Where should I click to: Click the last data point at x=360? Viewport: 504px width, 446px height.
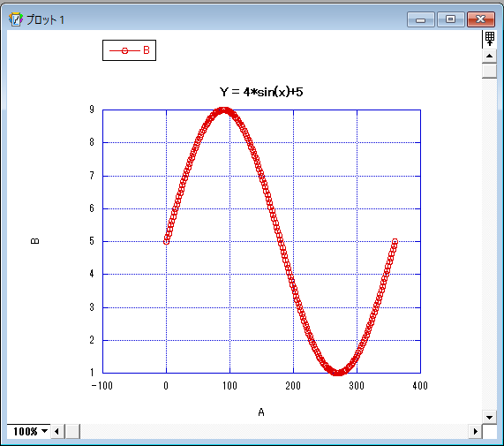pos(395,241)
